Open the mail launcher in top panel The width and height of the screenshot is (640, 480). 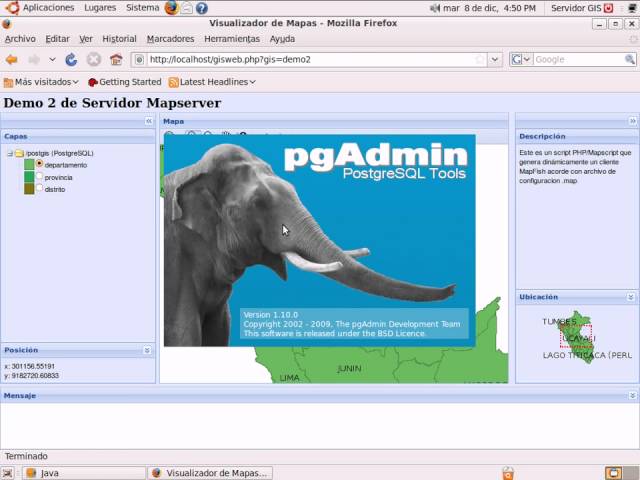(x=187, y=8)
